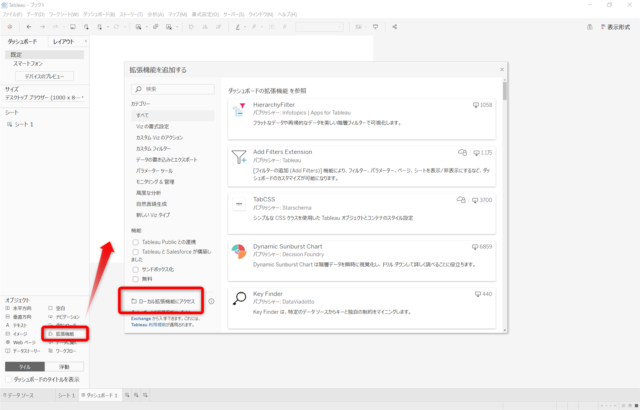Click the デバイスのプレビュー button
The image size is (640, 410).
point(44,76)
